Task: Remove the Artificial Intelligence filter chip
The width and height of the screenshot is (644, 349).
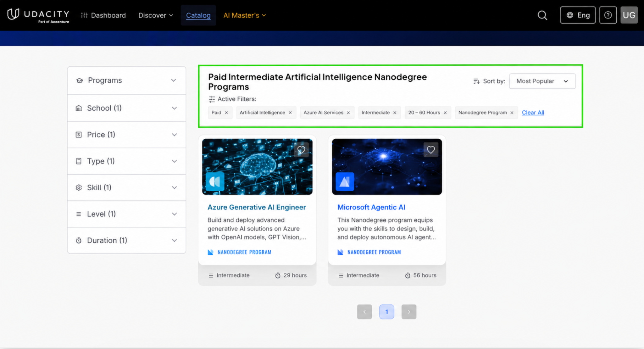Action: (x=290, y=113)
